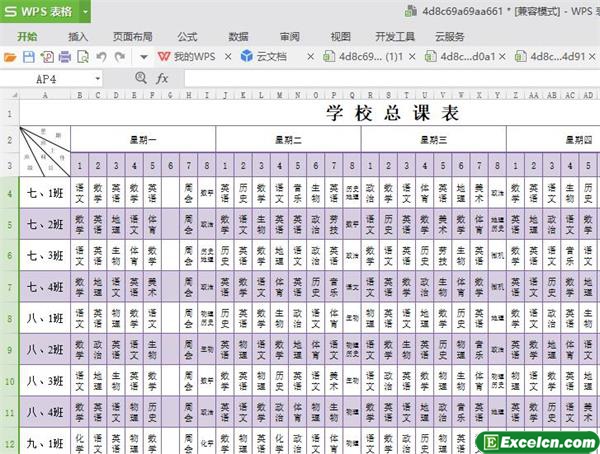Viewport: 600px width, 454px height.
Task: Switch to the 我的WPS document tab
Action: [187, 57]
